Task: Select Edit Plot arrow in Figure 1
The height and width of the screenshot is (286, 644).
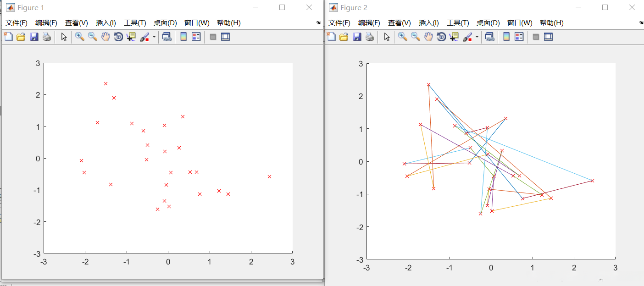Action: [x=64, y=37]
